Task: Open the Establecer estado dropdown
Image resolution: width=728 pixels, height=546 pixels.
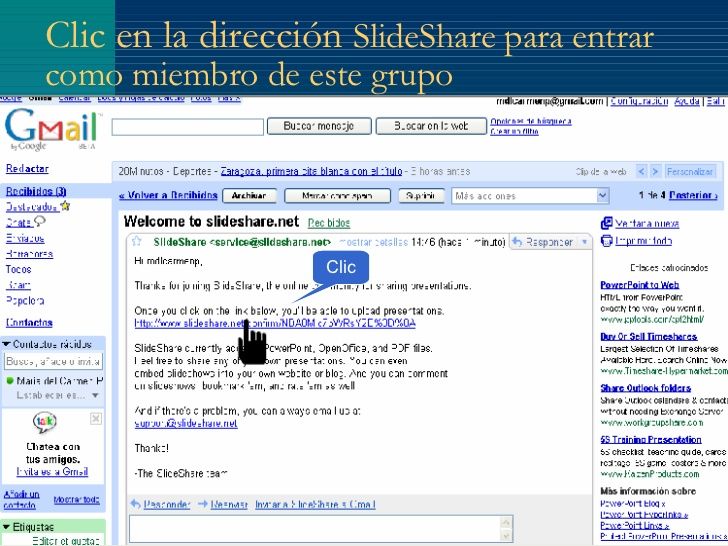Action: pyautogui.click(x=95, y=396)
